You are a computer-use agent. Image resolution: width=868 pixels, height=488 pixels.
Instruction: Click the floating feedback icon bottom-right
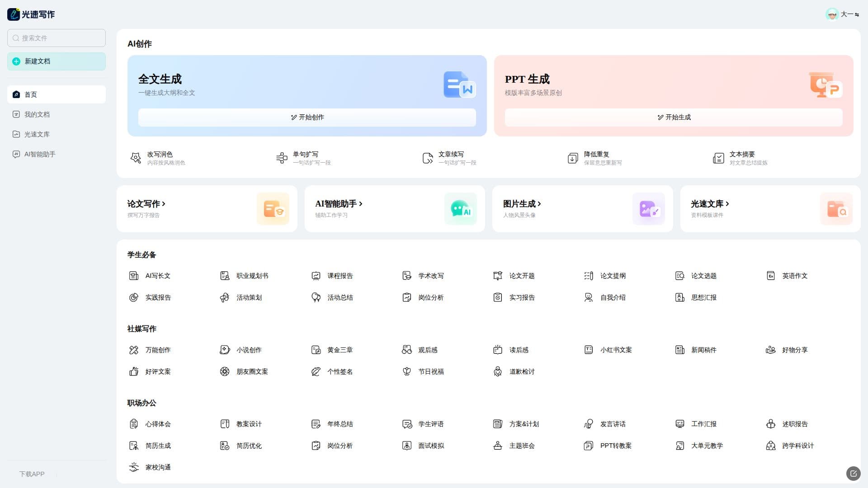(x=853, y=474)
